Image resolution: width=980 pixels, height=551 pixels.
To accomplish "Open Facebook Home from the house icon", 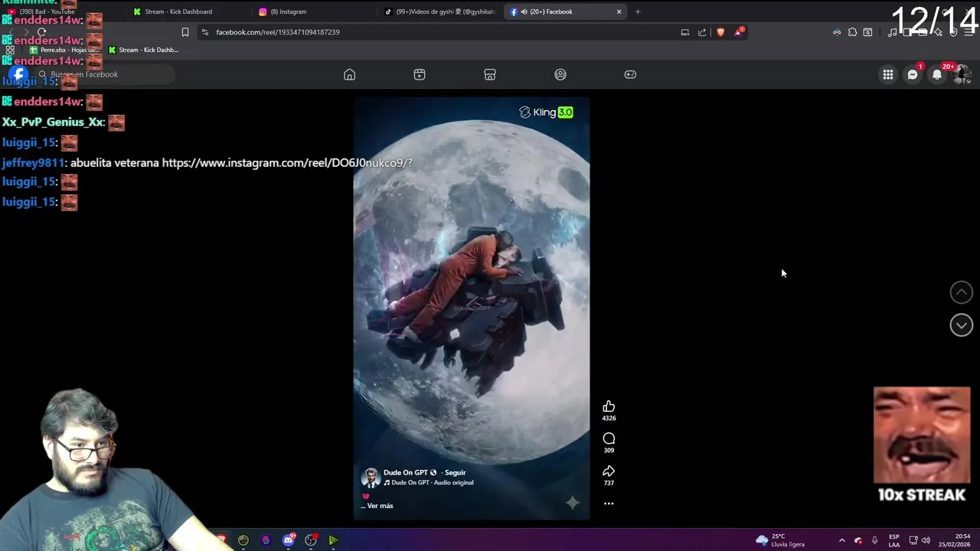I will [x=349, y=74].
